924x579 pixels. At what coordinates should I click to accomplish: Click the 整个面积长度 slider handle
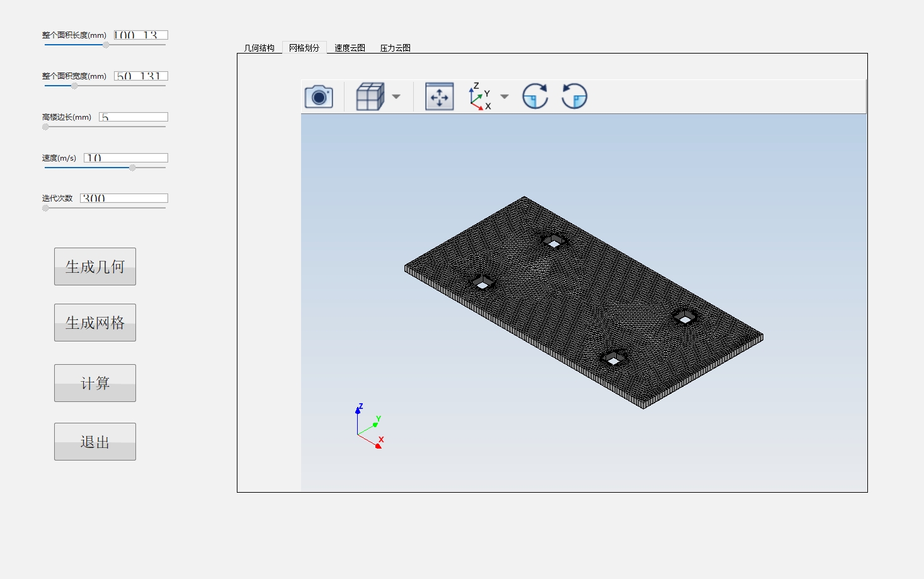(106, 45)
